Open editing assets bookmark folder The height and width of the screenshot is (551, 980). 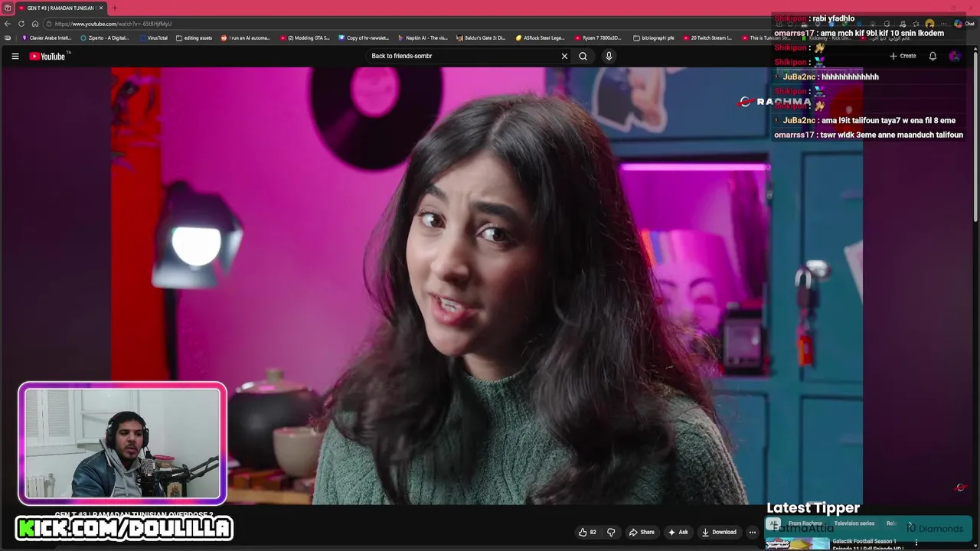[194, 37]
